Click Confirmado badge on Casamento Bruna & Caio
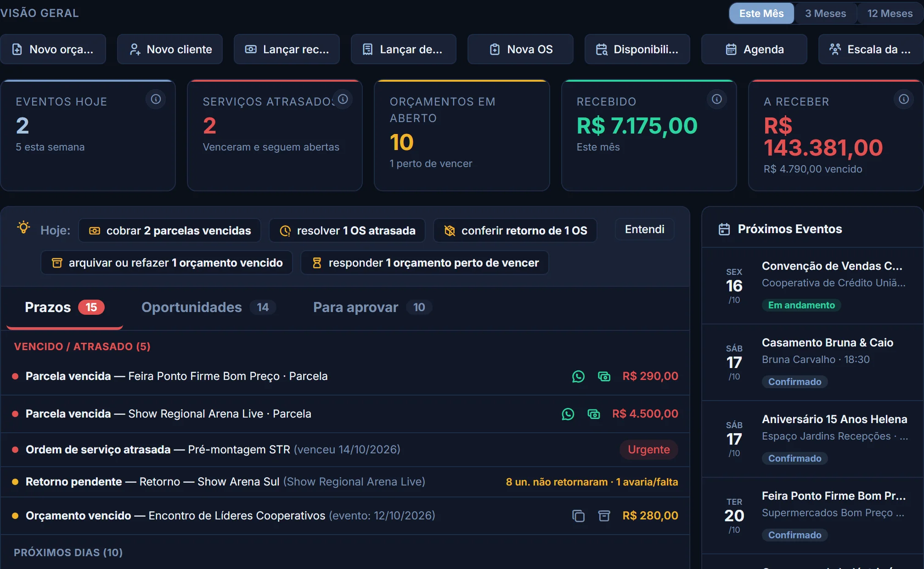This screenshot has height=569, width=924. (794, 382)
